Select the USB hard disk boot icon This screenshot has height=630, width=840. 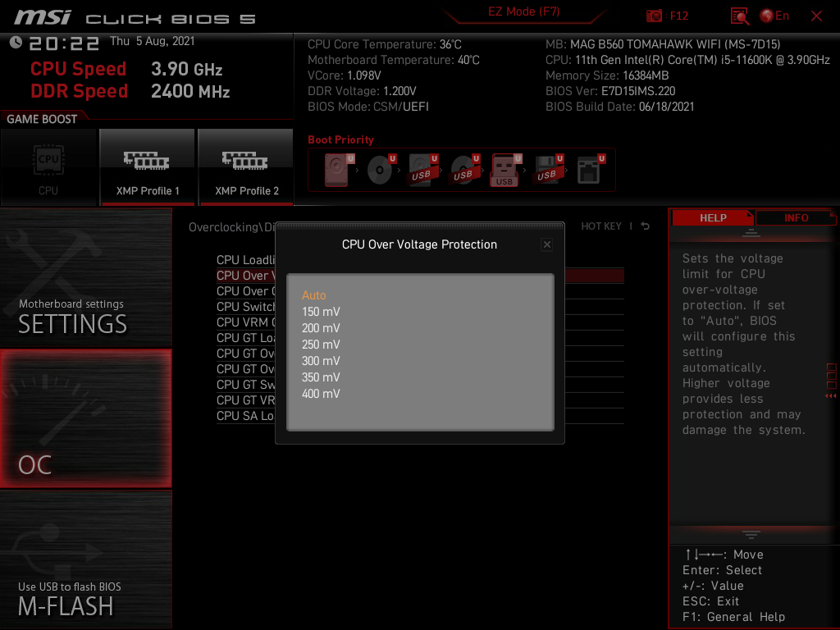pyautogui.click(x=423, y=170)
